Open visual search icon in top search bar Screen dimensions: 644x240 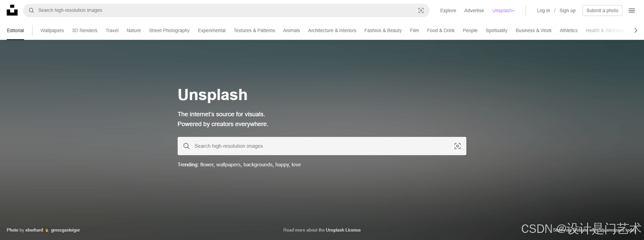[421, 10]
